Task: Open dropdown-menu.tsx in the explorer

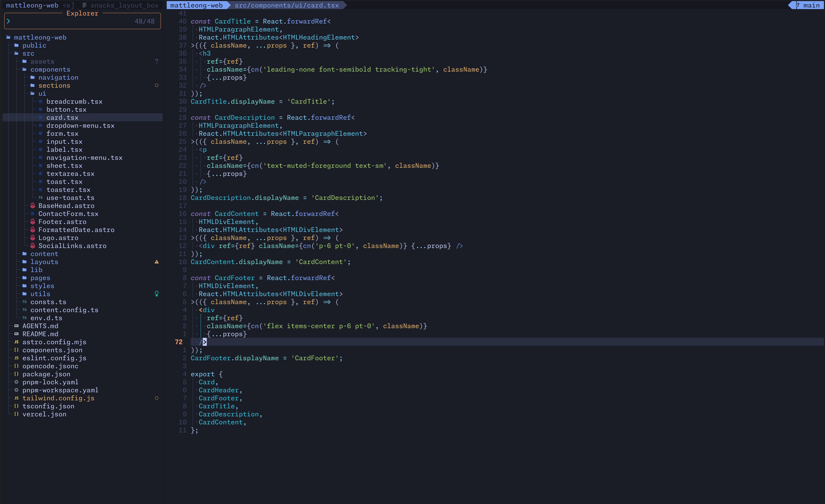Action: coord(80,126)
